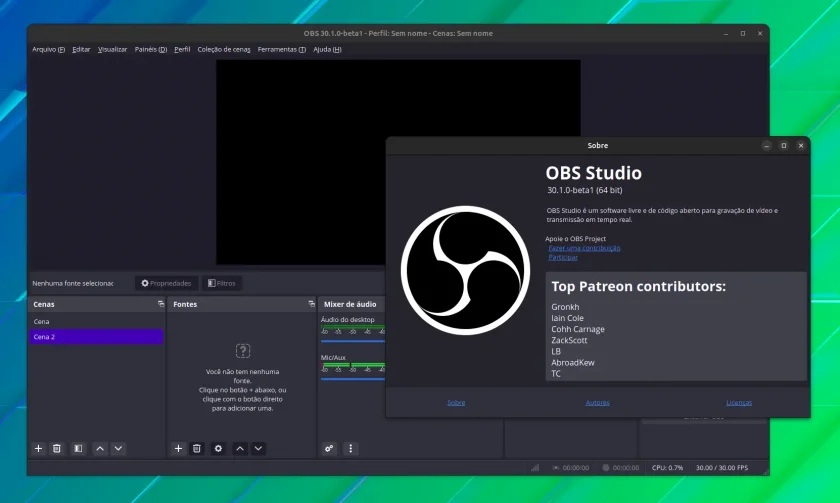840x503 pixels.
Task: Select the Cena scene in the list
Action: coord(96,321)
